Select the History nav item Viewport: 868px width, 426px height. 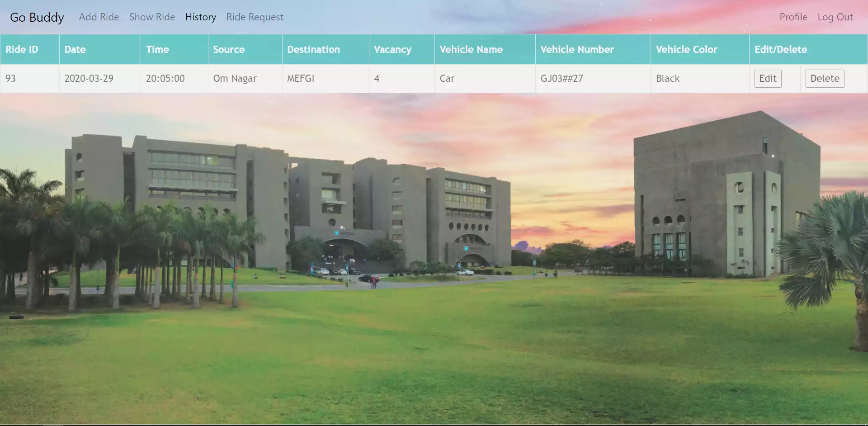[x=201, y=17]
